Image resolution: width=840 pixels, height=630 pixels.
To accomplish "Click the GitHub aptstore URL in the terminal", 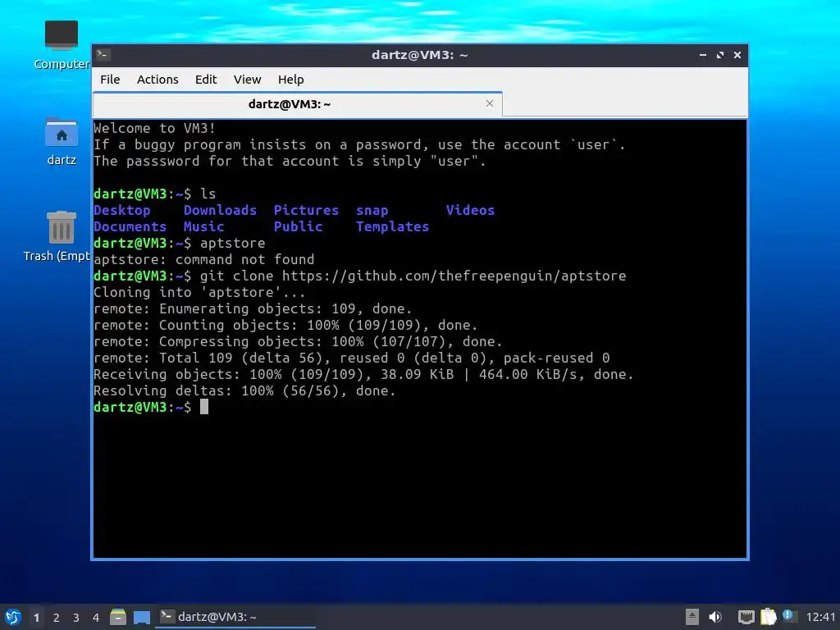I will point(454,276).
